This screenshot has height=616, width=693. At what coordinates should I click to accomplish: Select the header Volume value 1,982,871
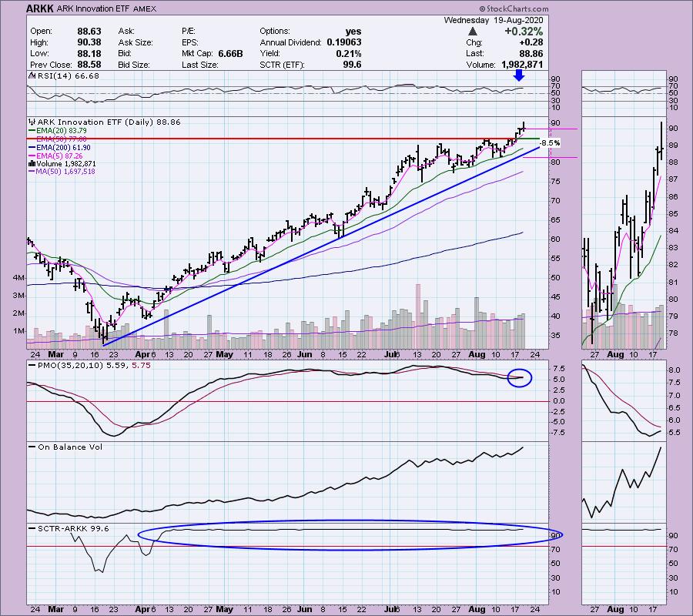point(522,65)
